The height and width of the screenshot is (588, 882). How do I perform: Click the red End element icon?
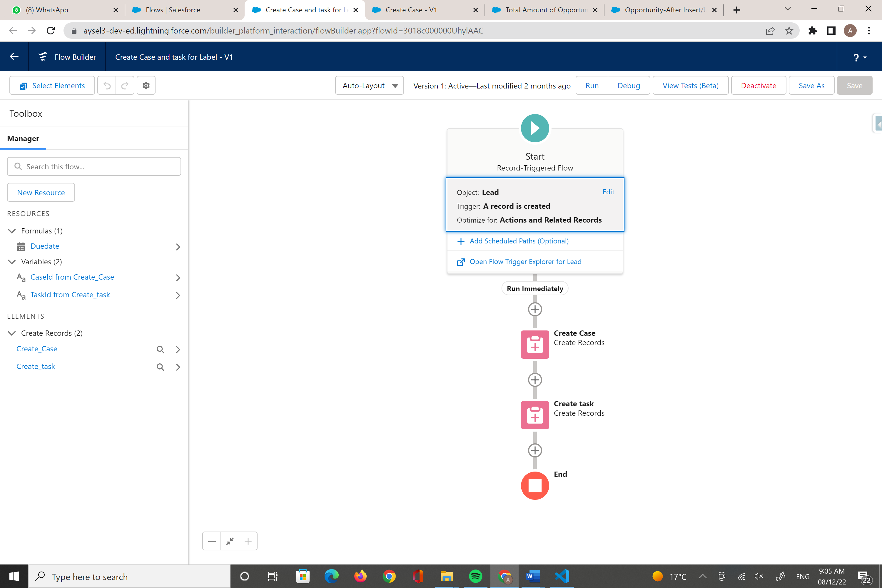(535, 486)
